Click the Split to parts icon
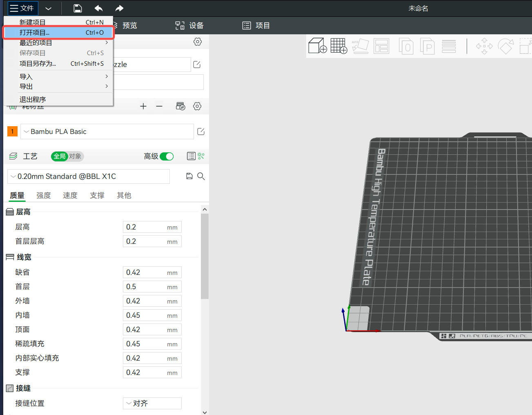 coord(427,46)
